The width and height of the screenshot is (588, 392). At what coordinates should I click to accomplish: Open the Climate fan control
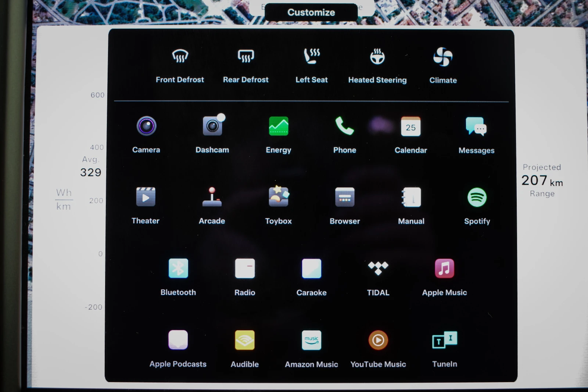tap(443, 57)
